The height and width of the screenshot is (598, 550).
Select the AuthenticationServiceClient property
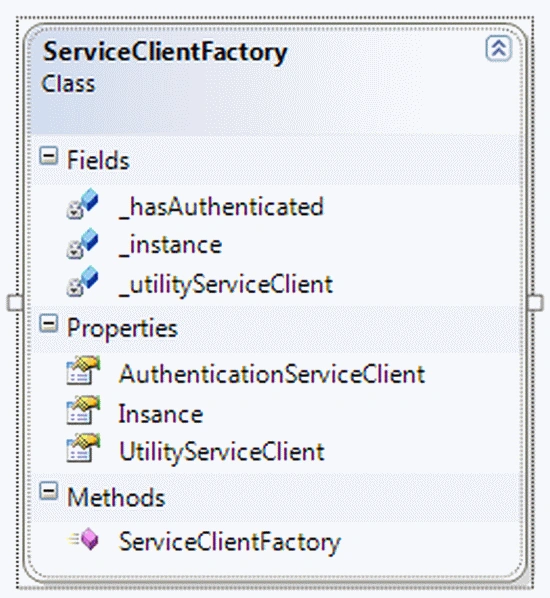272,374
